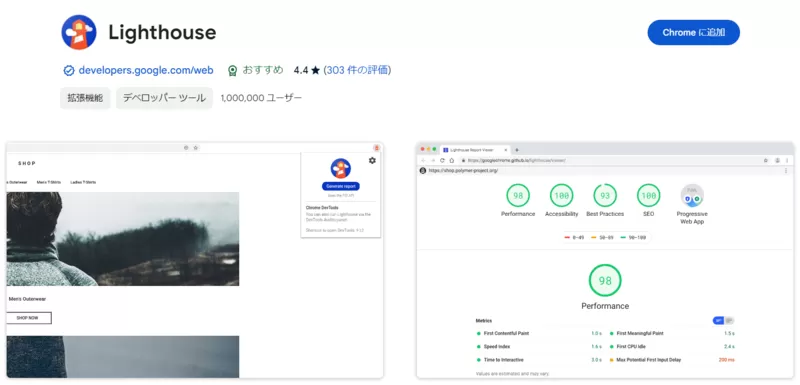The image size is (800, 385).
Task: Click the bookmark star in first preview's address bar
Action: (195, 148)
